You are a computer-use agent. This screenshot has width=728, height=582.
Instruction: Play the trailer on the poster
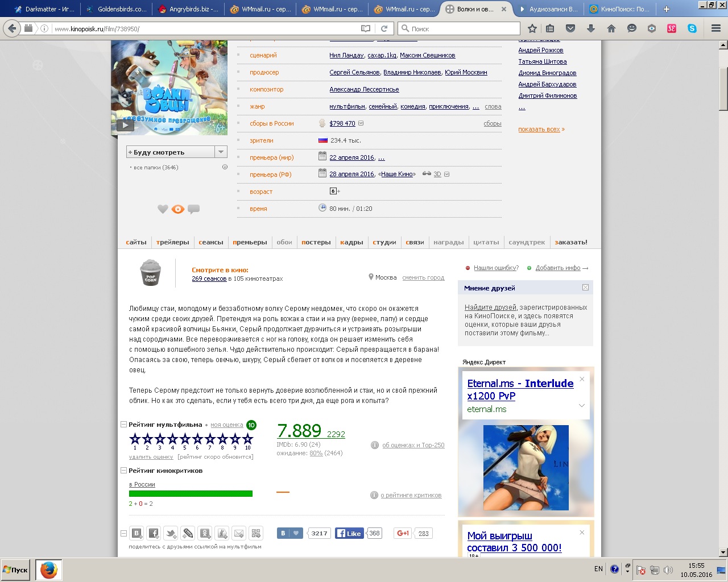(x=125, y=125)
